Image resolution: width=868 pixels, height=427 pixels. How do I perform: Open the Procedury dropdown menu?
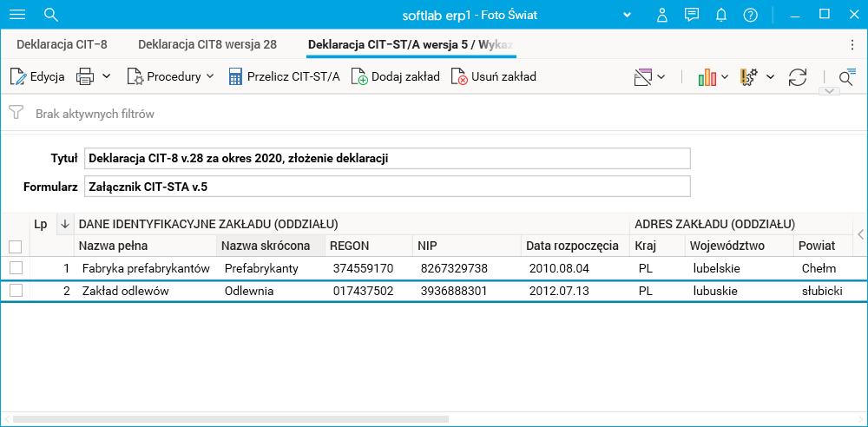(x=170, y=77)
